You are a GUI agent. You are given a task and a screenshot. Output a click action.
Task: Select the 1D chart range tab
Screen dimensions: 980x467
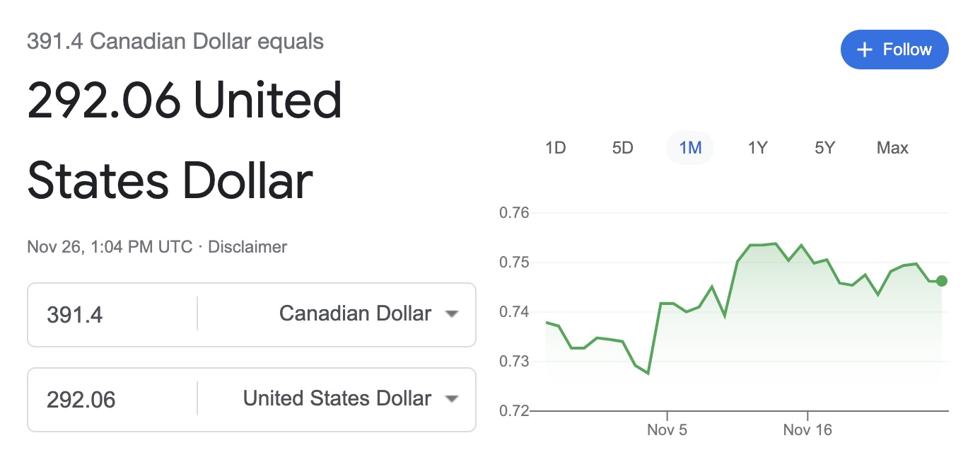tap(556, 148)
